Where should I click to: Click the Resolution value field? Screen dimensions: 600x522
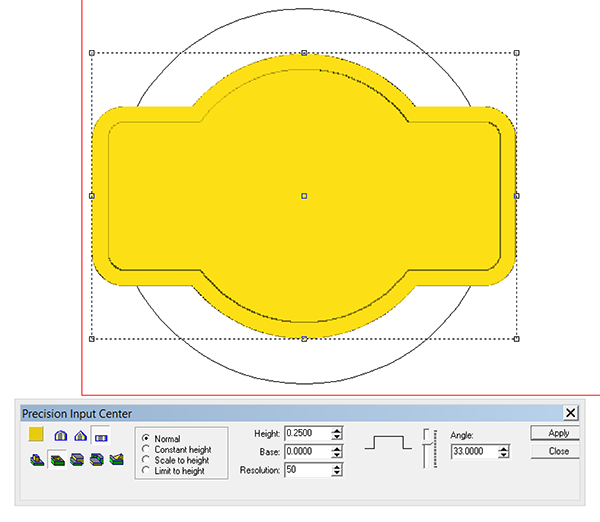tap(308, 470)
